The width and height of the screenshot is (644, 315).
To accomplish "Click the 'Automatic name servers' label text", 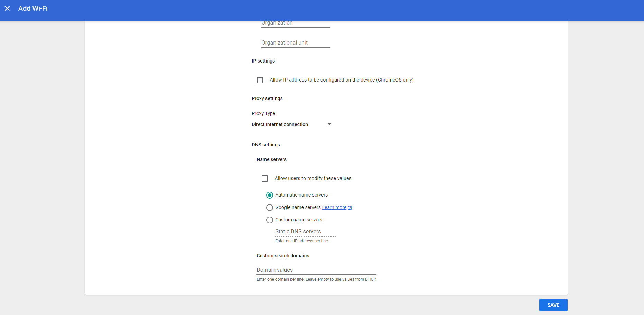I will (301, 195).
